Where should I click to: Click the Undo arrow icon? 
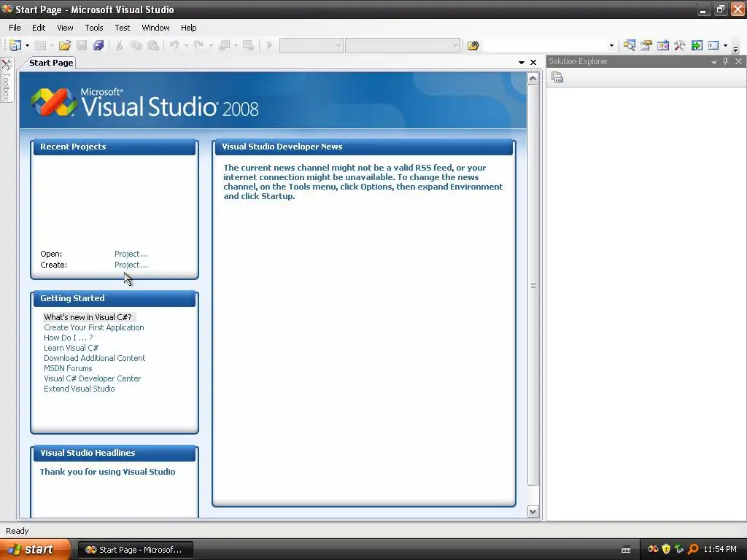pos(174,45)
